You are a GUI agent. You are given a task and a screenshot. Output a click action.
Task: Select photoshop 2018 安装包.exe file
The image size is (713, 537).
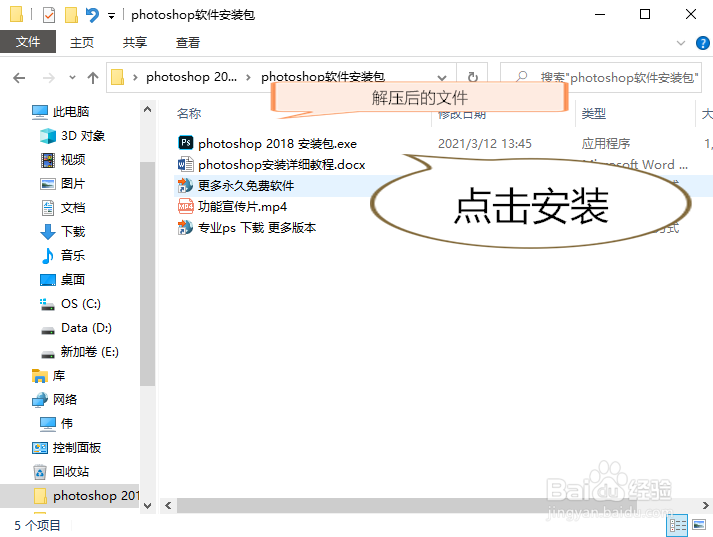(277, 144)
